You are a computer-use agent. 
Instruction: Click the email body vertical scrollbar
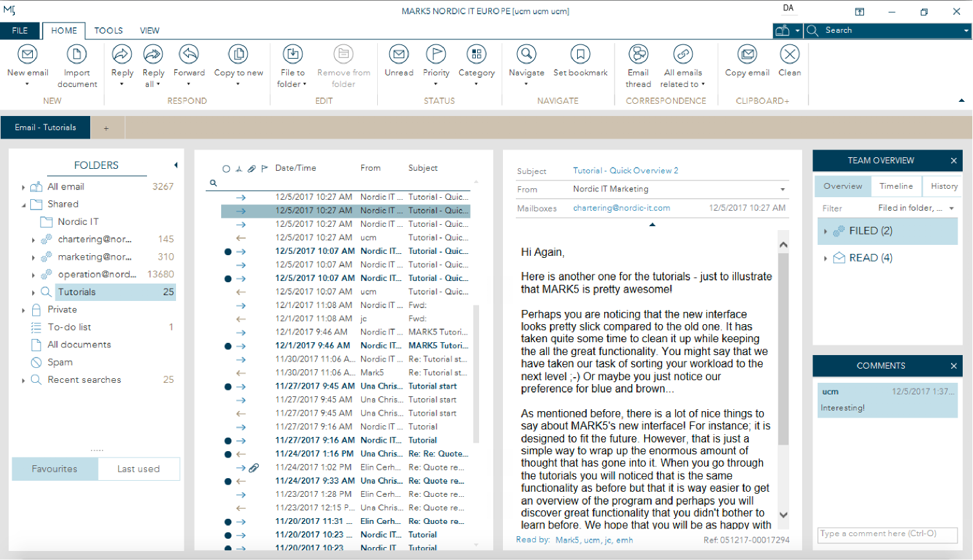pyautogui.click(x=783, y=348)
